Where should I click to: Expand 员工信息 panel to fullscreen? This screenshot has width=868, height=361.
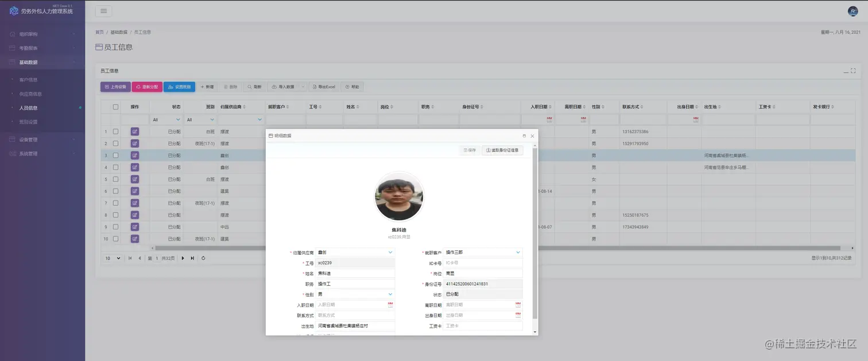coord(853,71)
